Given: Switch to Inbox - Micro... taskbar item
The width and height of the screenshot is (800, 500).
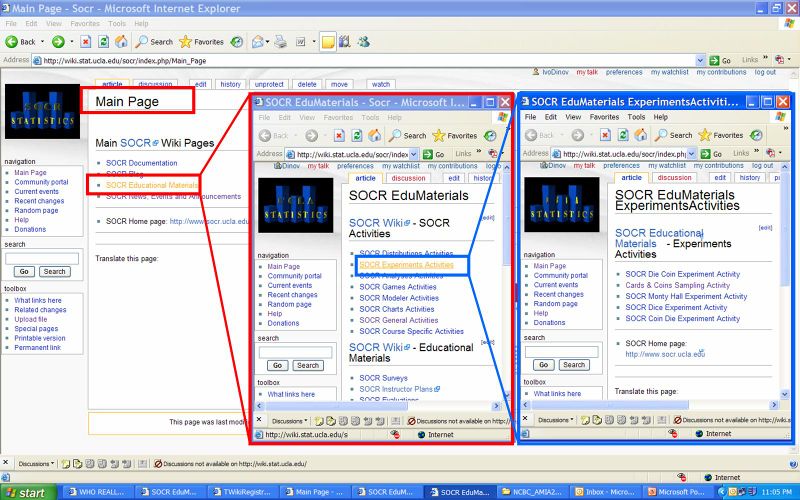Looking at the screenshot, I should (x=604, y=492).
